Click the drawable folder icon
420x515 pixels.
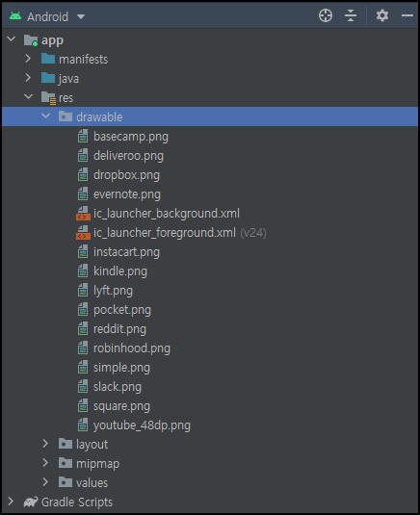click(x=66, y=116)
